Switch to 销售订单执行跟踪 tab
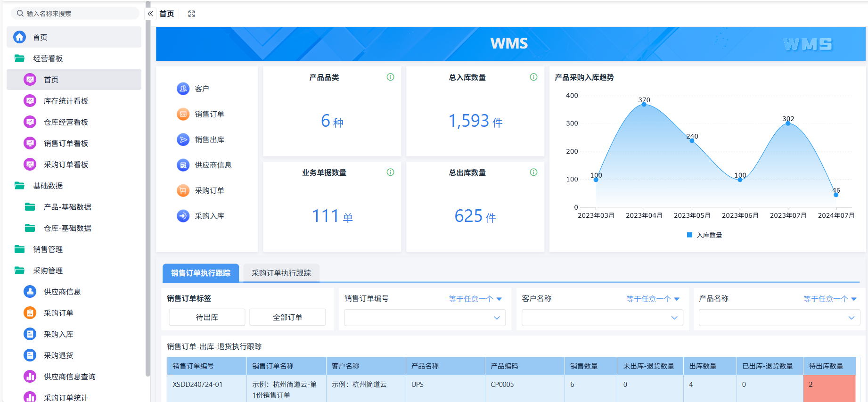The image size is (868, 402). click(201, 273)
